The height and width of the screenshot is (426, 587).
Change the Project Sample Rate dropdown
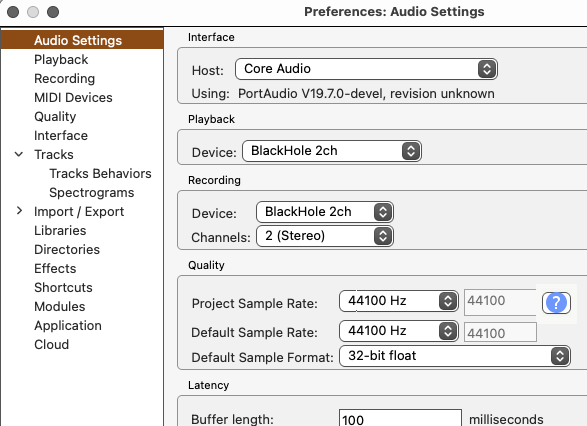399,301
